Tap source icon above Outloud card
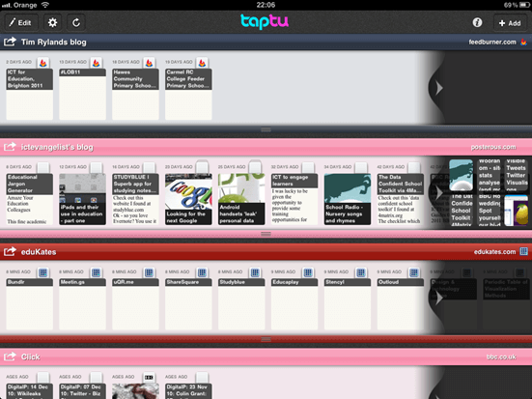 click(413, 272)
